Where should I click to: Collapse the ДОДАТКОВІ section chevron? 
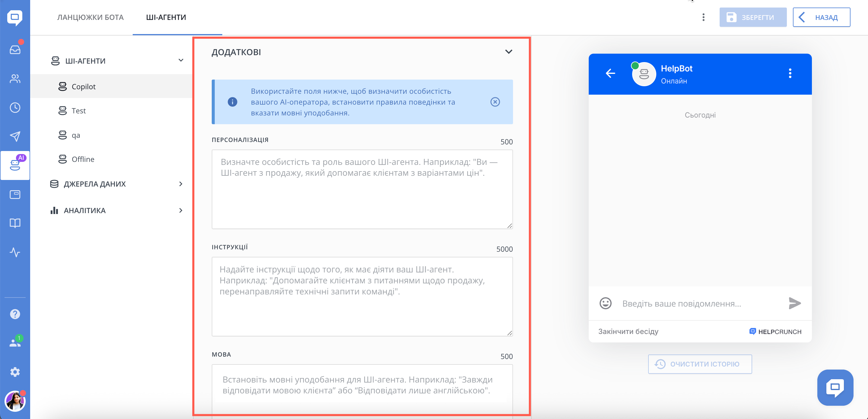(508, 52)
